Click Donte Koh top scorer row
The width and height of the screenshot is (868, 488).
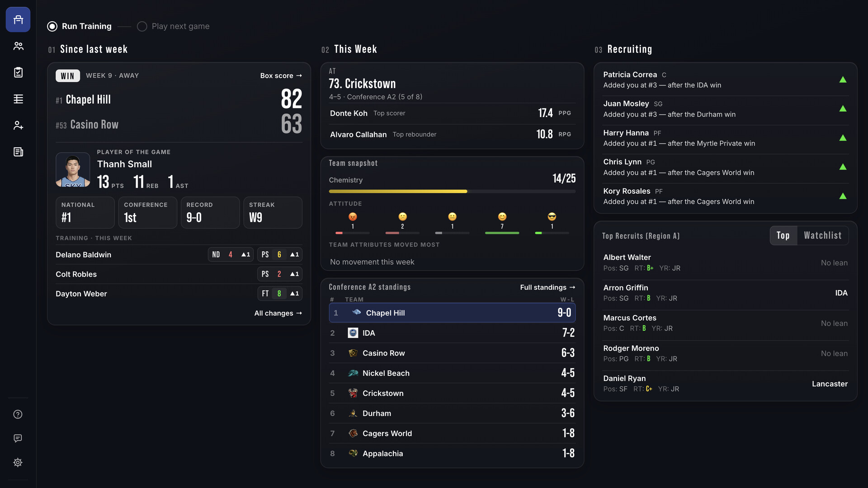tap(452, 113)
